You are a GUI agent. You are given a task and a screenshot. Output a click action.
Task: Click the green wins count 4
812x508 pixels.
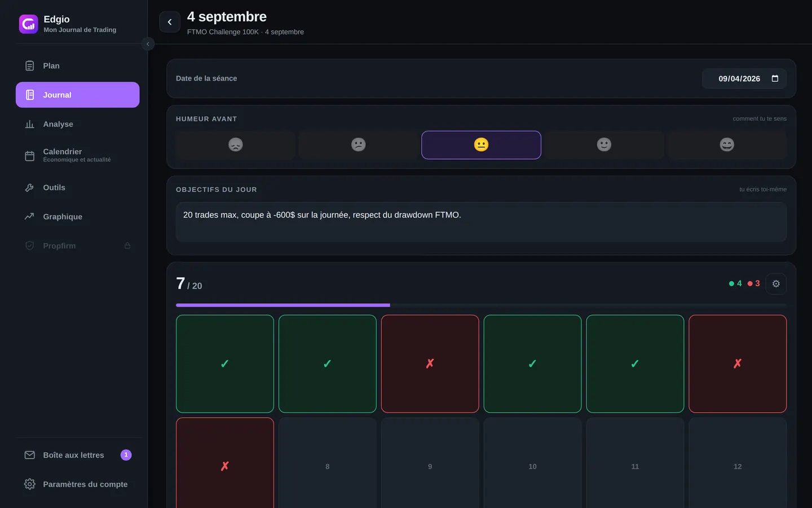[x=735, y=283]
